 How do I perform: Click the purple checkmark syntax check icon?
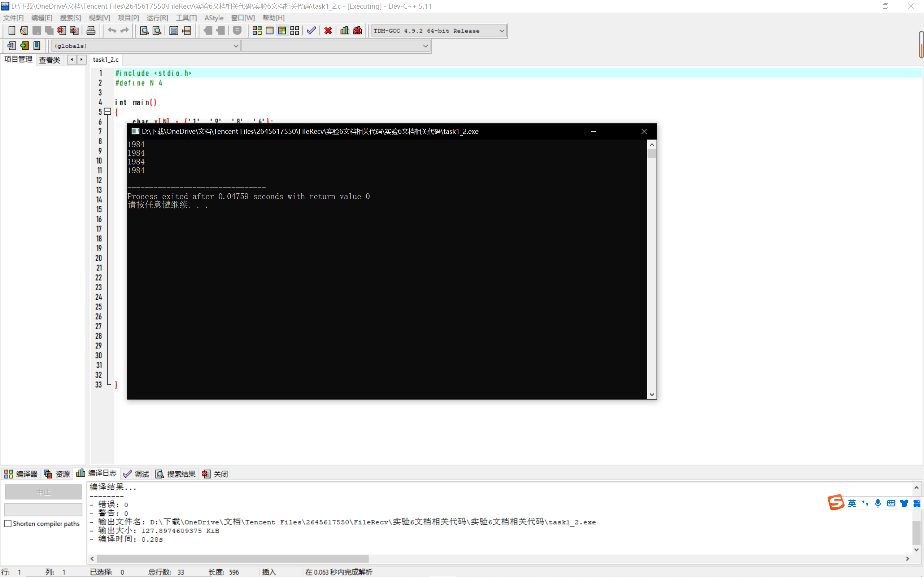pyautogui.click(x=311, y=31)
